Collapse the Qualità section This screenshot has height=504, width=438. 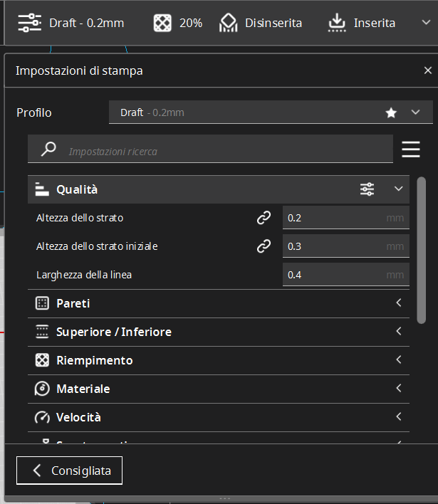399,189
